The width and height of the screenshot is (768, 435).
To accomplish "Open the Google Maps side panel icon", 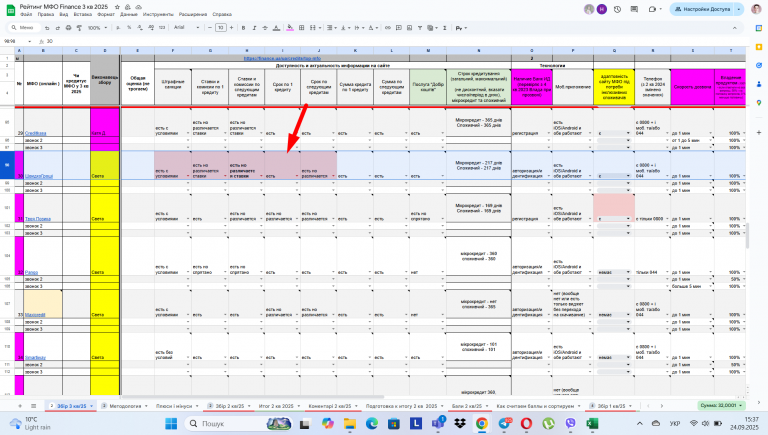I will pyautogui.click(x=759, y=102).
